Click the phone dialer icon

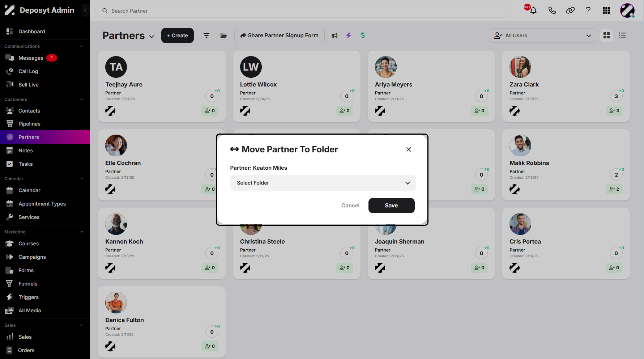552,10
